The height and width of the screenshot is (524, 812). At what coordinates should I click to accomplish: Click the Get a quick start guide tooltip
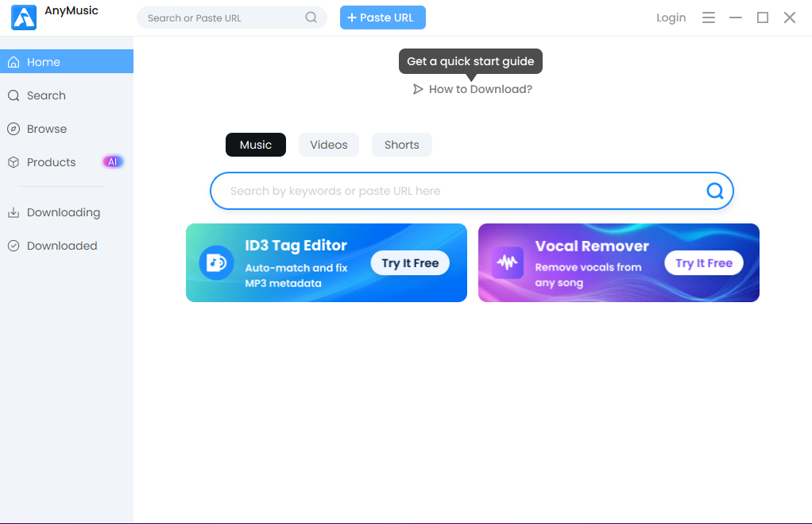click(470, 61)
